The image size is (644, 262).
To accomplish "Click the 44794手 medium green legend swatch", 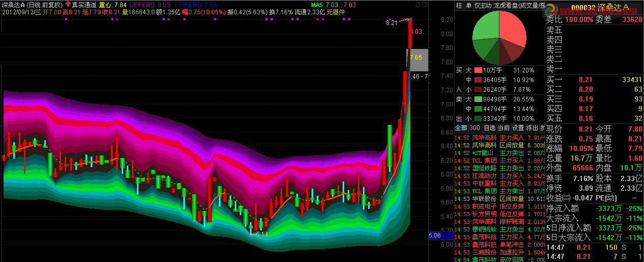I will (478, 109).
